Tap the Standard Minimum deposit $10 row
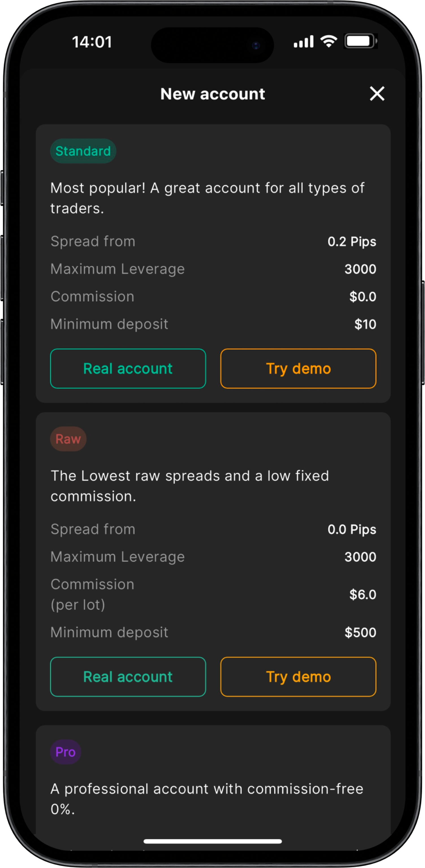Image resolution: width=425 pixels, height=868 pixels. (x=213, y=324)
